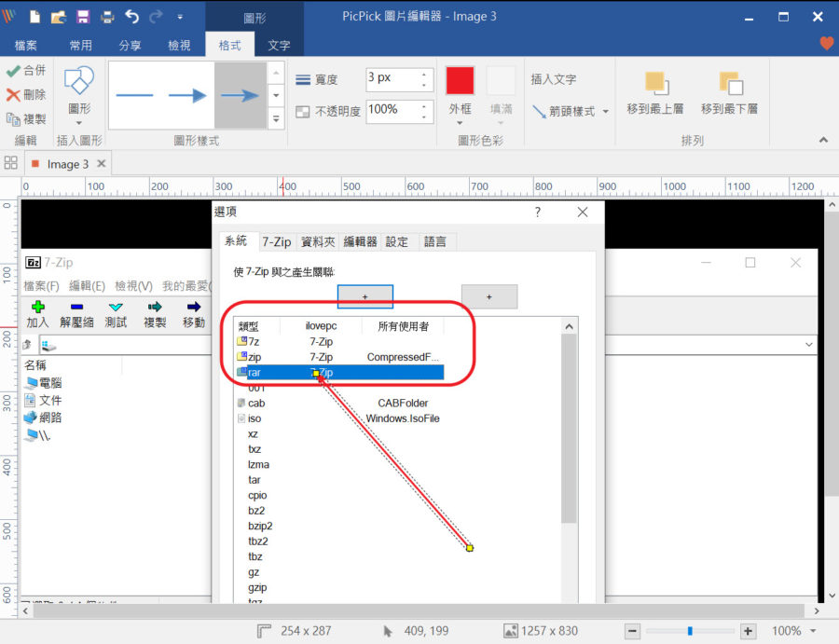Close the Image 3 tab

tap(101, 163)
